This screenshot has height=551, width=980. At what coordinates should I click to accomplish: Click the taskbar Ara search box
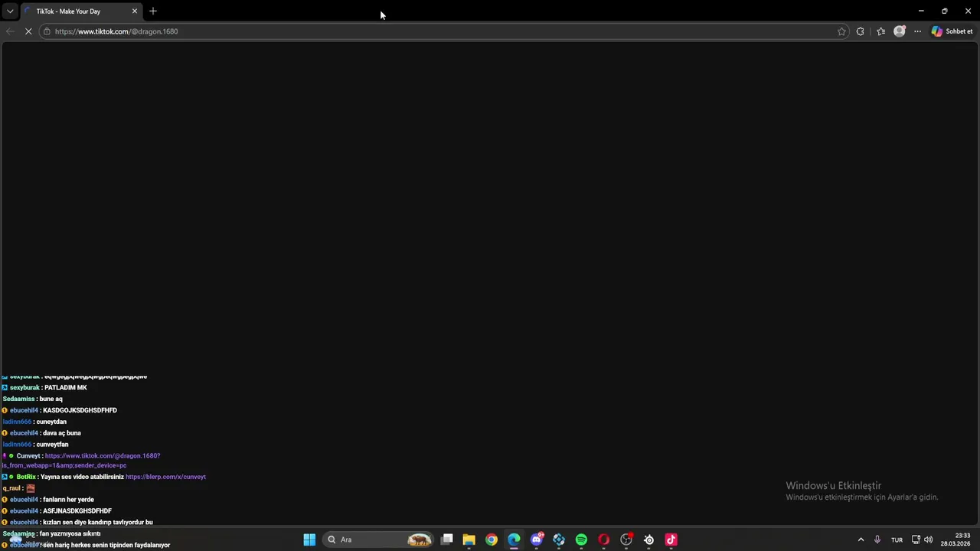pos(378,540)
